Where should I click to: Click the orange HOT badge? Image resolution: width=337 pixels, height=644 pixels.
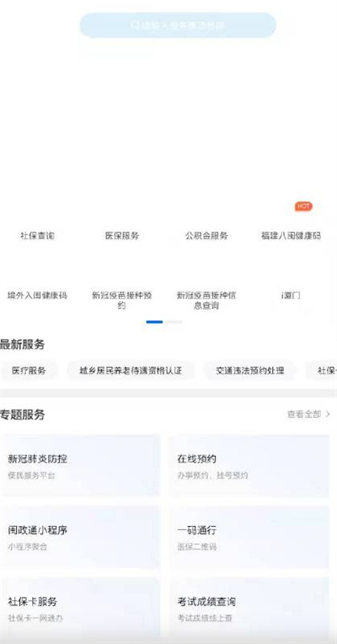pos(303,207)
